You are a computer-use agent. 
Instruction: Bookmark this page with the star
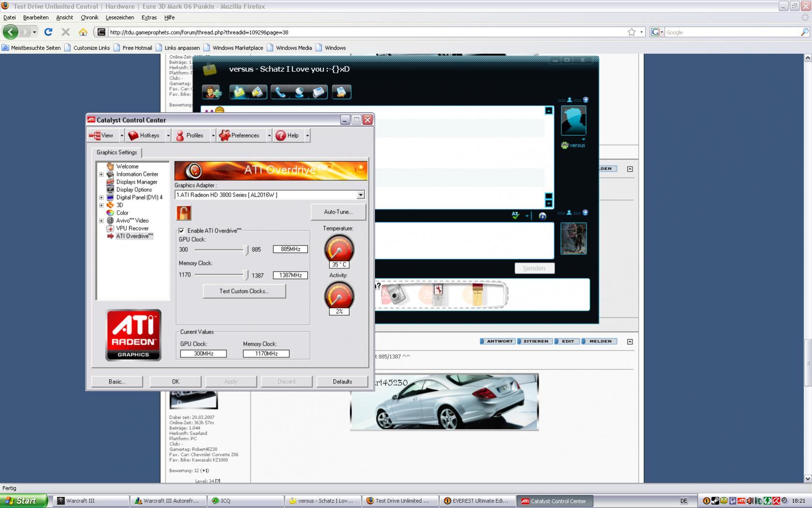point(632,32)
